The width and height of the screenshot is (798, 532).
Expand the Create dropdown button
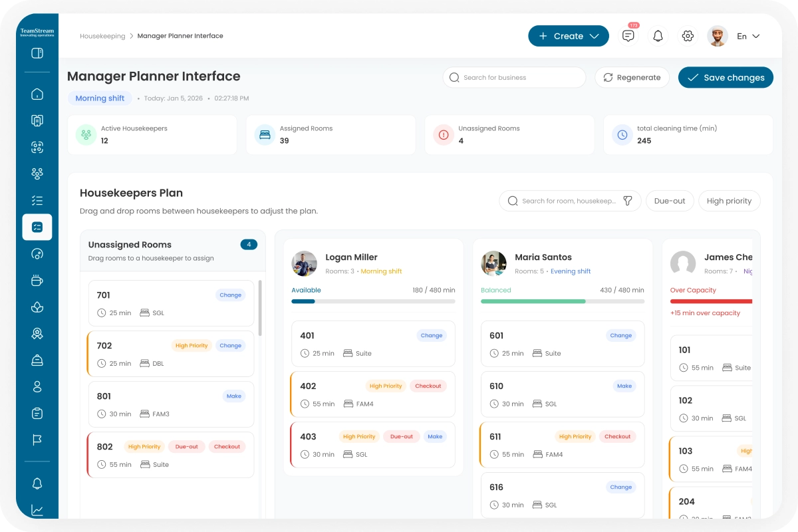tap(568, 36)
